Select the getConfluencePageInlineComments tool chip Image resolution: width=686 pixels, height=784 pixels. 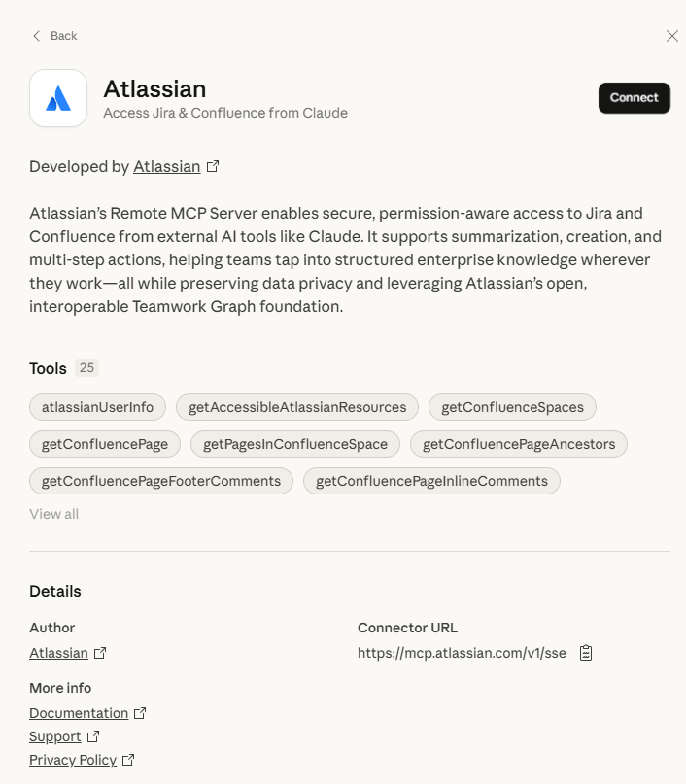[431, 481]
